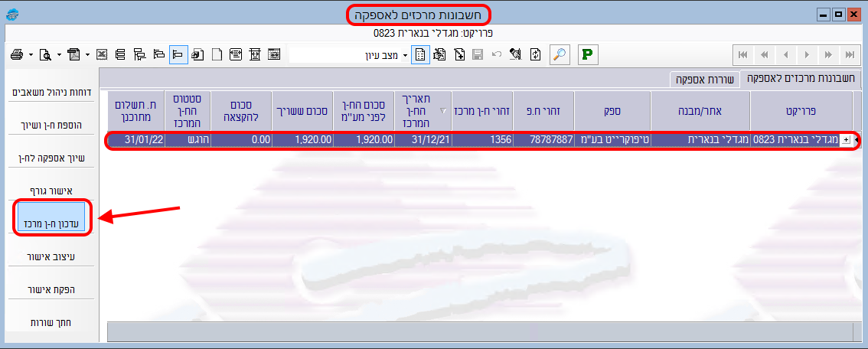
Task: Toggle the highlighted flat list view button
Action: click(x=178, y=54)
